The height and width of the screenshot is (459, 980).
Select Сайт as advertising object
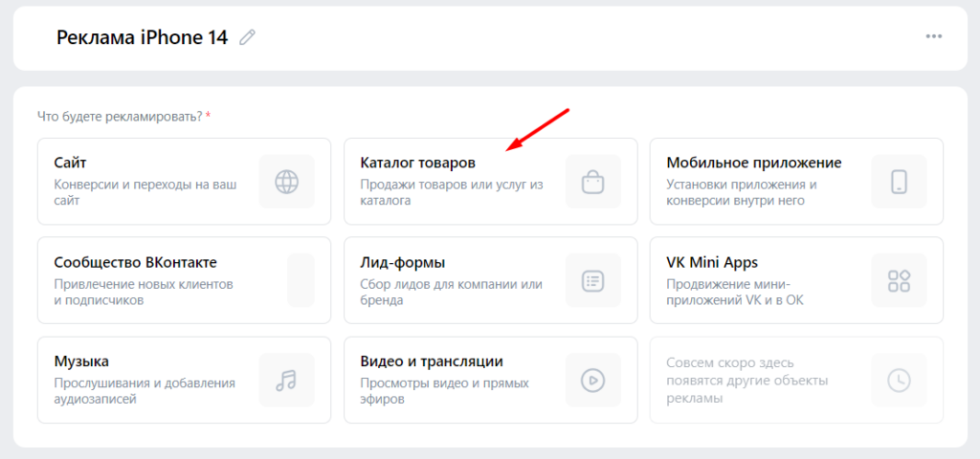(184, 181)
